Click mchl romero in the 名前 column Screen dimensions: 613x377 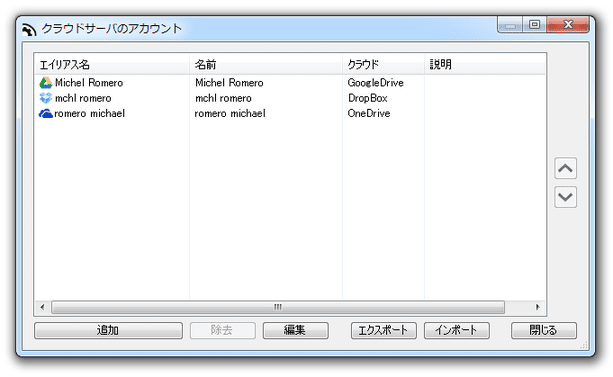tap(223, 98)
